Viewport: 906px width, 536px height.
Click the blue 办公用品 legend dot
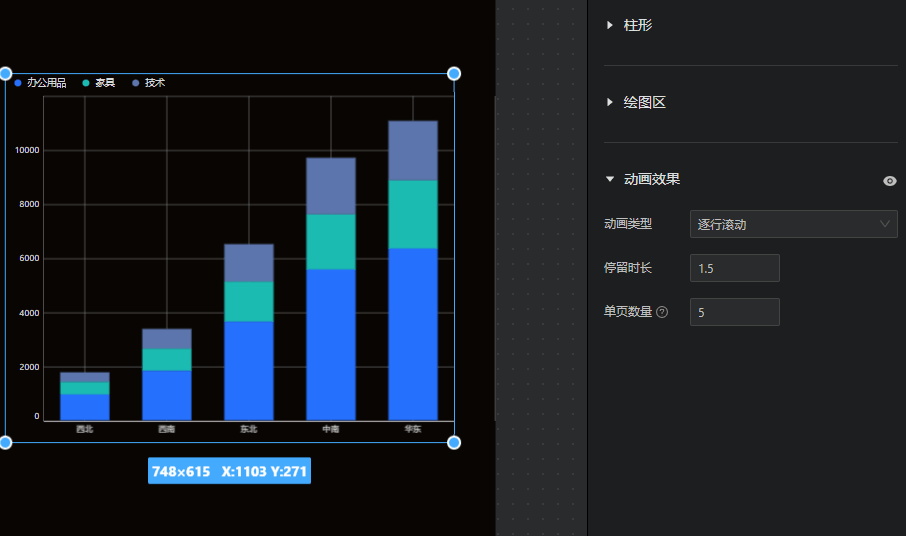[x=18, y=83]
